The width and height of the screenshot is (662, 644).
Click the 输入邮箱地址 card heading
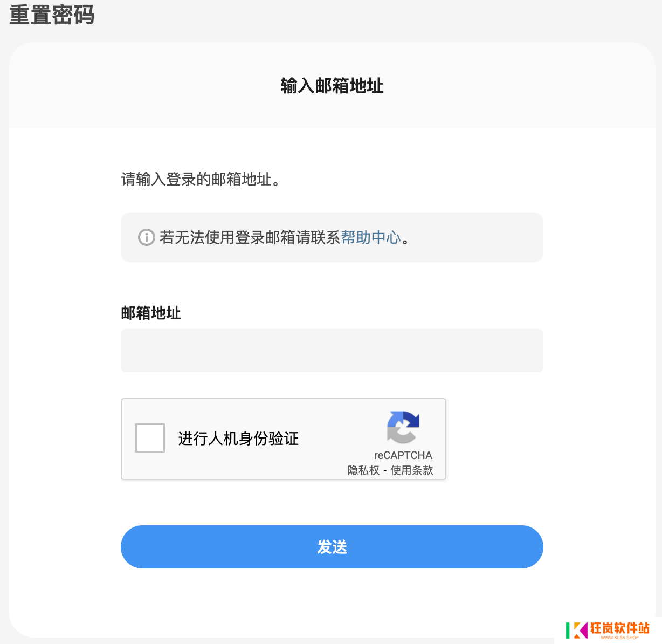pyautogui.click(x=332, y=86)
